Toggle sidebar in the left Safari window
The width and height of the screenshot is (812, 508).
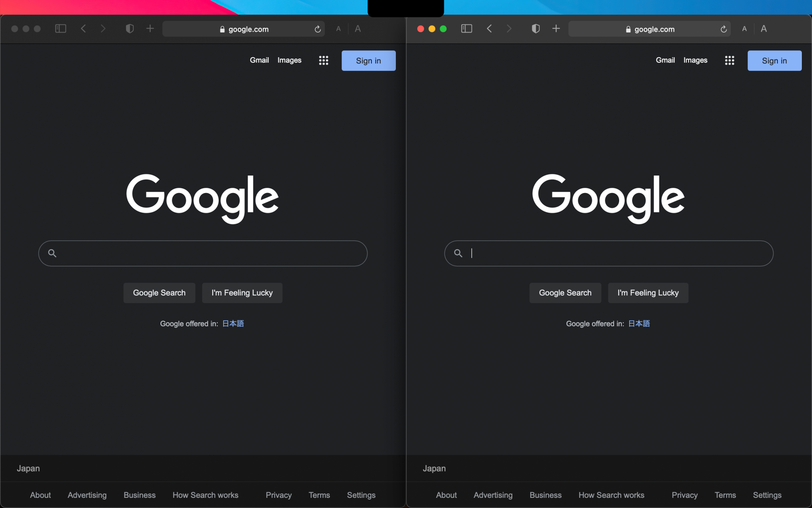60,28
